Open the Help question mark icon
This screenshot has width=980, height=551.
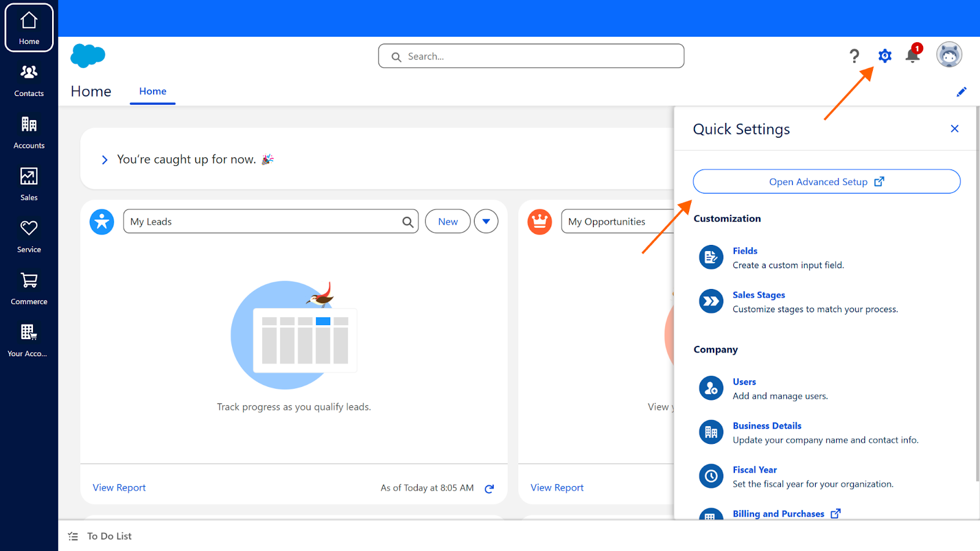pyautogui.click(x=854, y=56)
